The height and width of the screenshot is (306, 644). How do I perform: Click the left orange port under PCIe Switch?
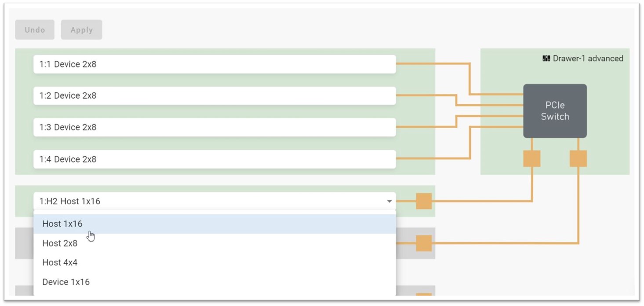pos(532,159)
